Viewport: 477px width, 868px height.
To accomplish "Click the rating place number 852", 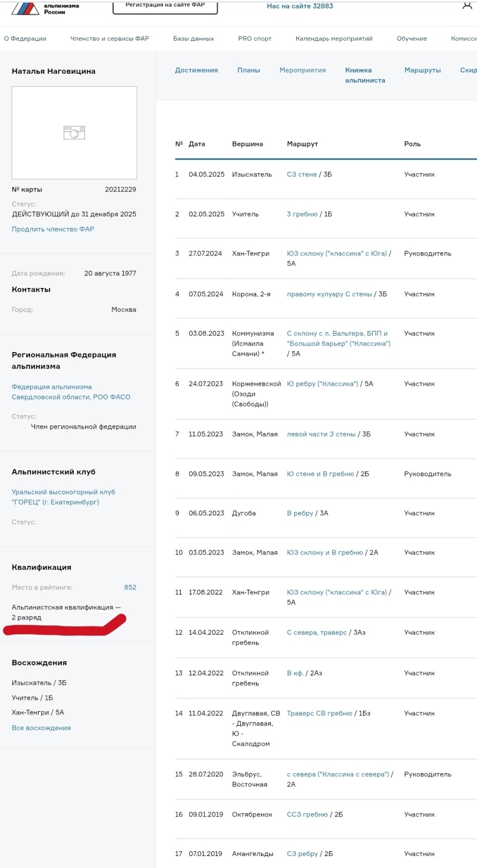I will (130, 587).
